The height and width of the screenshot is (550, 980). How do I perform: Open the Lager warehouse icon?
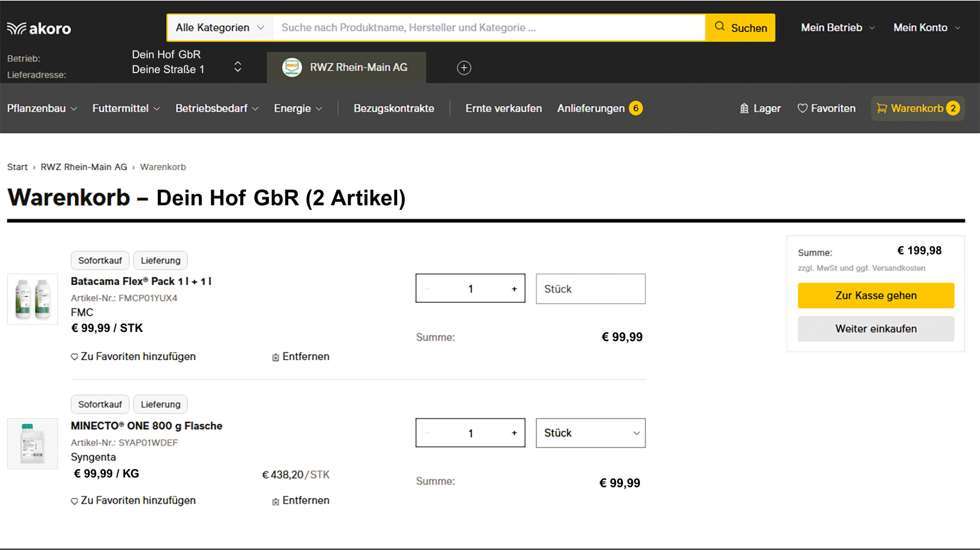click(744, 108)
